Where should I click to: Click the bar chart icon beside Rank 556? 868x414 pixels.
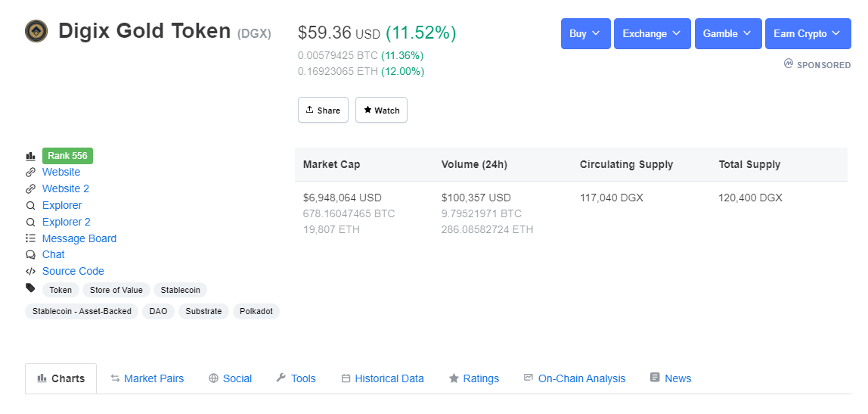click(x=30, y=156)
